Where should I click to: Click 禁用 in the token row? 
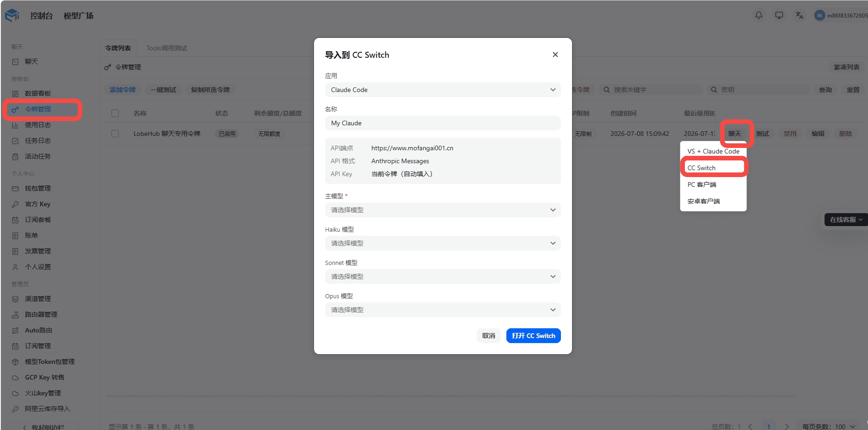click(x=790, y=134)
